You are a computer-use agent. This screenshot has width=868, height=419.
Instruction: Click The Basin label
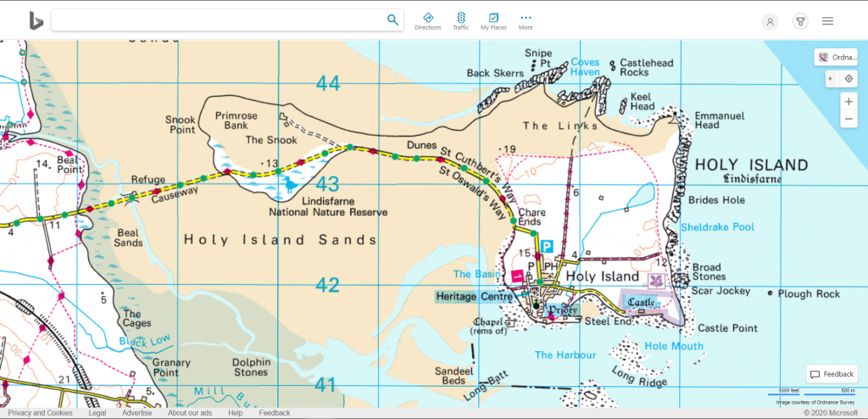(476, 274)
